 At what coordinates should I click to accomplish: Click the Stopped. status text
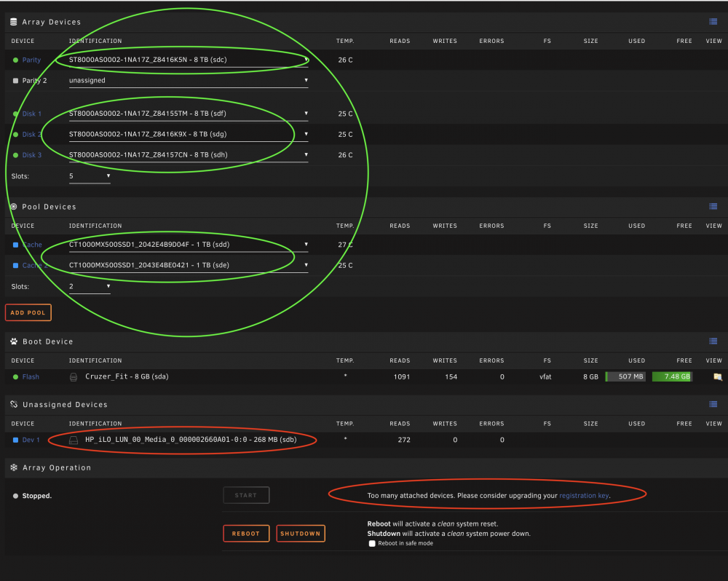[x=37, y=496]
